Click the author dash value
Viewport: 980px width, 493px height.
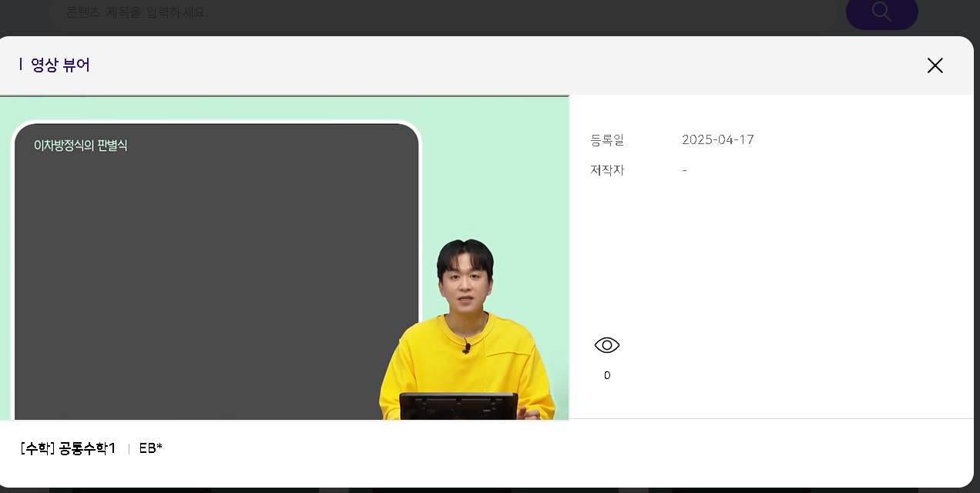pyautogui.click(x=684, y=170)
